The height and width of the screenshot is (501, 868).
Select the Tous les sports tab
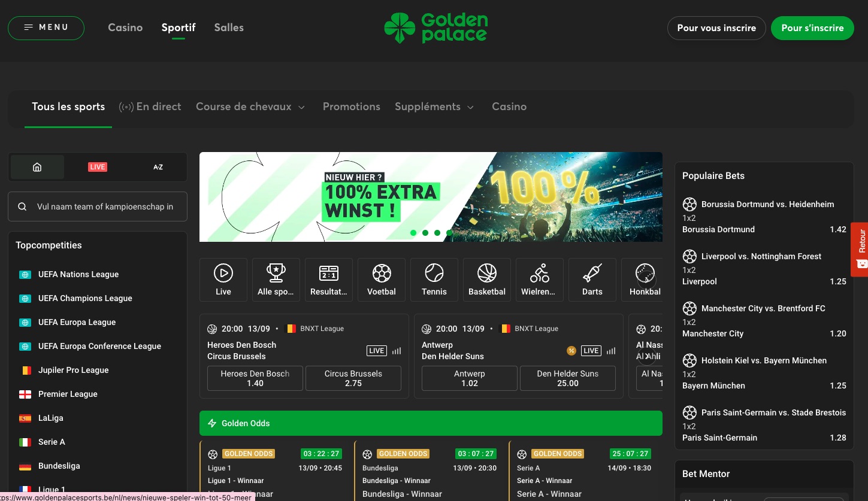[68, 107]
